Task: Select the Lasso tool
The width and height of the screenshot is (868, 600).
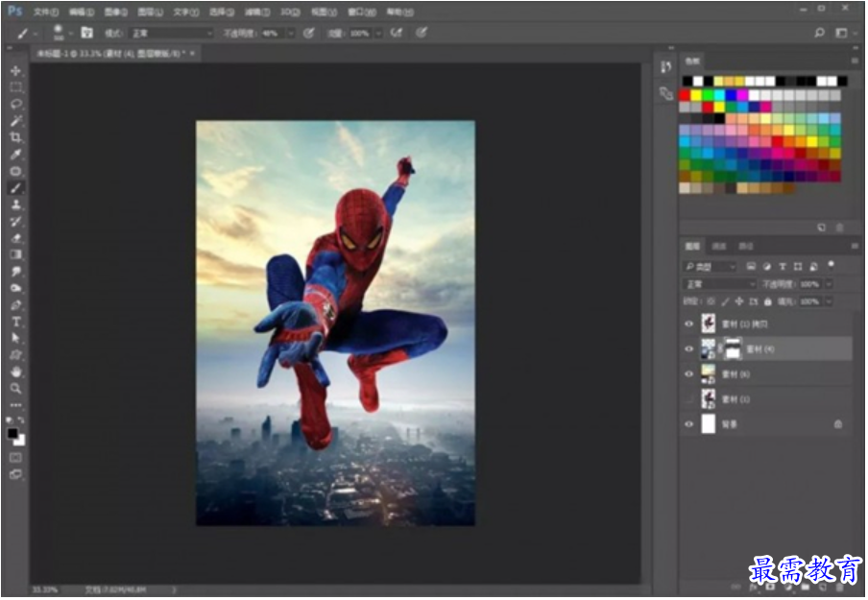Action: (x=16, y=104)
